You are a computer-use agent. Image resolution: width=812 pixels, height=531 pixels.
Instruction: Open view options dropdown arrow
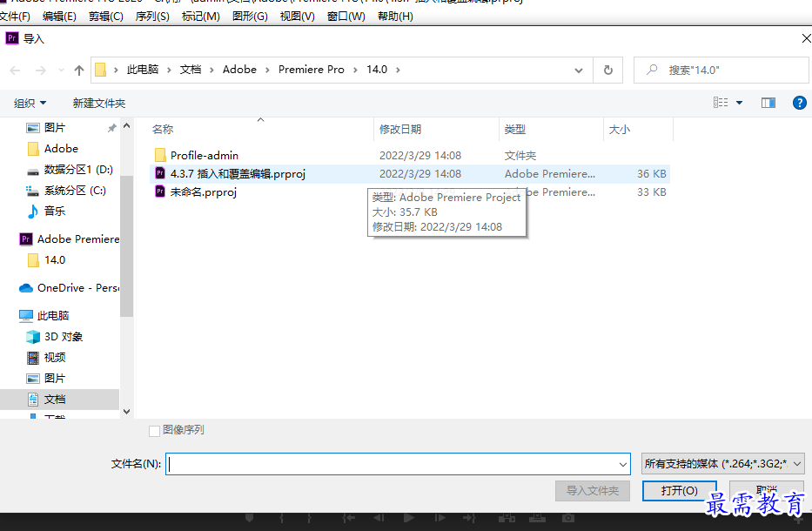740,103
